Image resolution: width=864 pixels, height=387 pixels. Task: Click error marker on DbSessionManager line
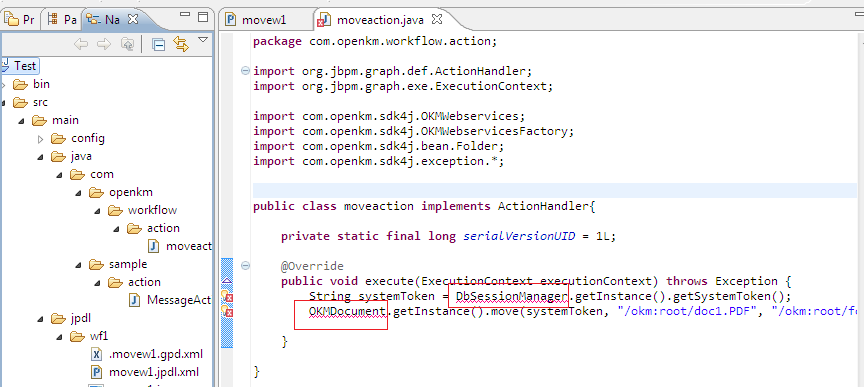(227, 296)
